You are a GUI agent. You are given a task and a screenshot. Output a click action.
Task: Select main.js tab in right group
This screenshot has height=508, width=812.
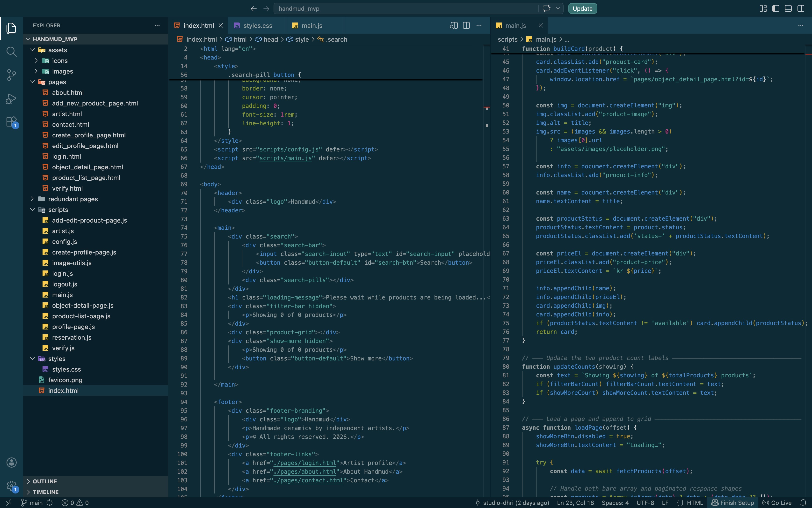click(515, 26)
